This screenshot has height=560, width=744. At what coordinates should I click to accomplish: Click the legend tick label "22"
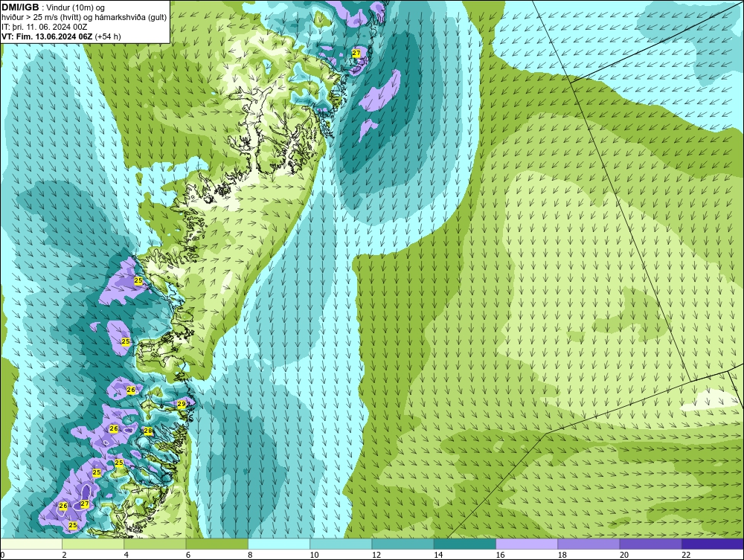tap(686, 556)
